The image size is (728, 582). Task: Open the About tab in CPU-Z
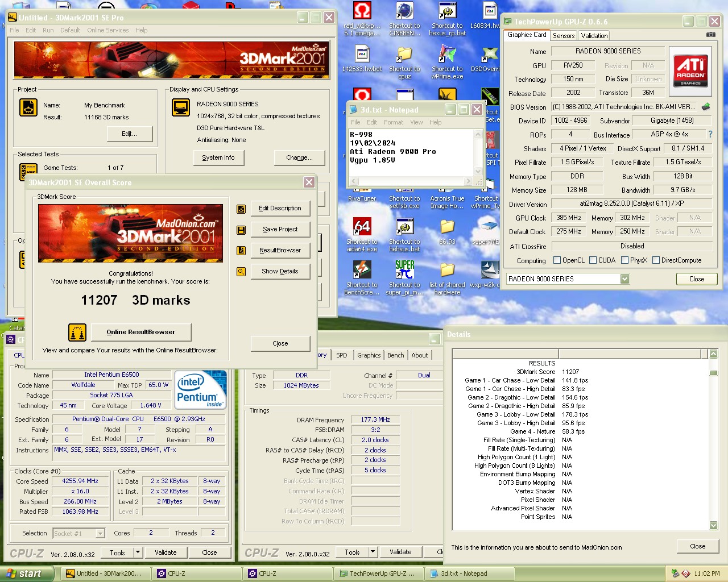click(x=420, y=355)
